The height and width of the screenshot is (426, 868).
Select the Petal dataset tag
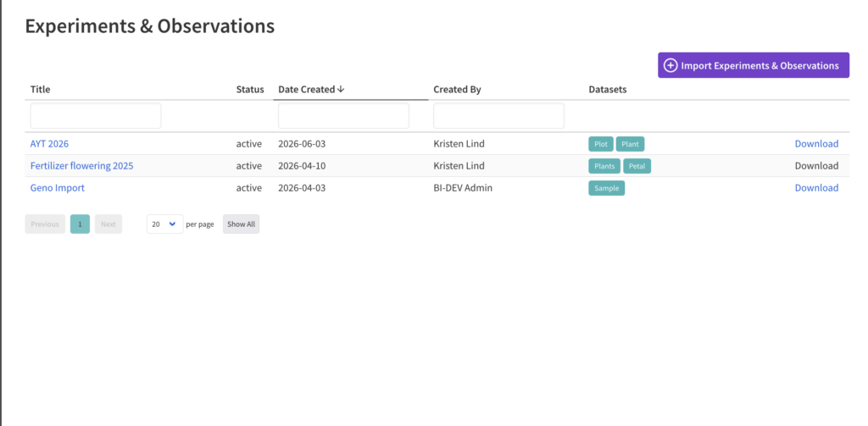tap(637, 166)
